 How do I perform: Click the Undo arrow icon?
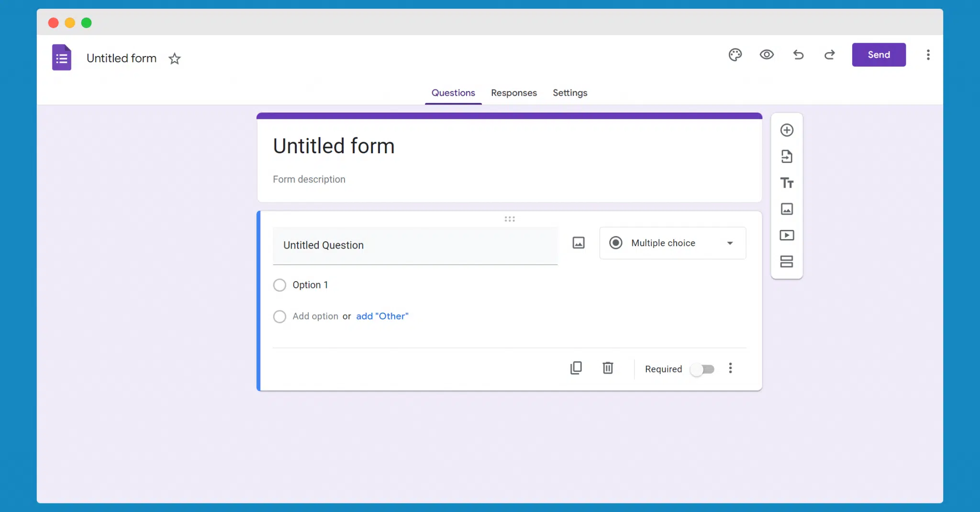798,55
